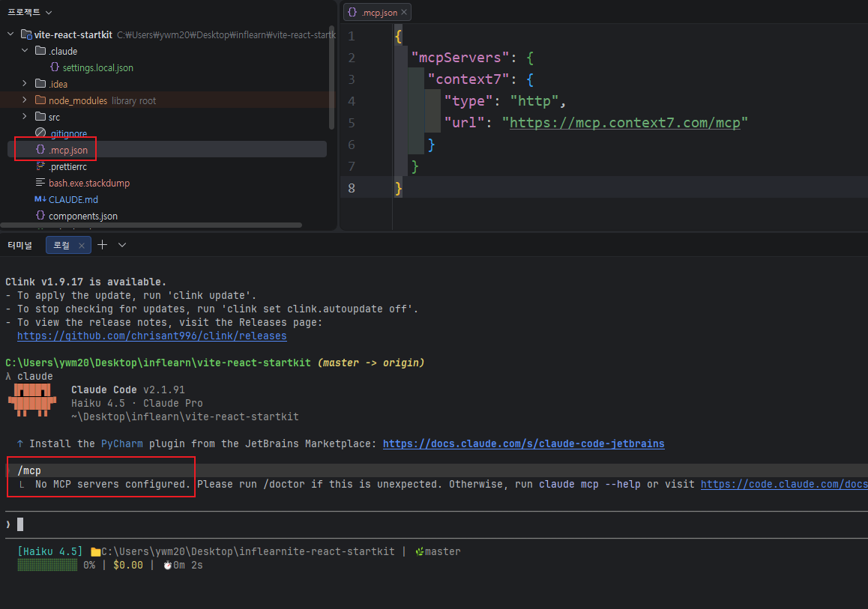Open terminal options dropdown arrow
868x609 pixels.
tap(122, 245)
